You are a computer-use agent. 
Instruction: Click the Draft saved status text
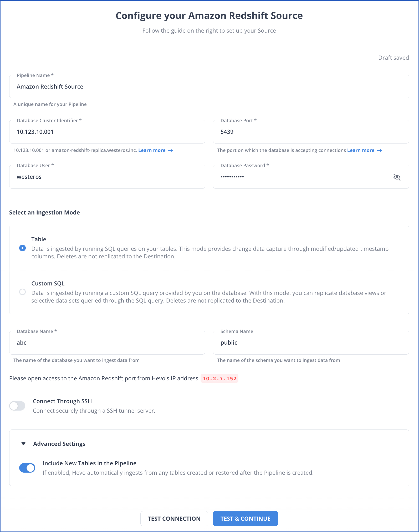(x=394, y=58)
